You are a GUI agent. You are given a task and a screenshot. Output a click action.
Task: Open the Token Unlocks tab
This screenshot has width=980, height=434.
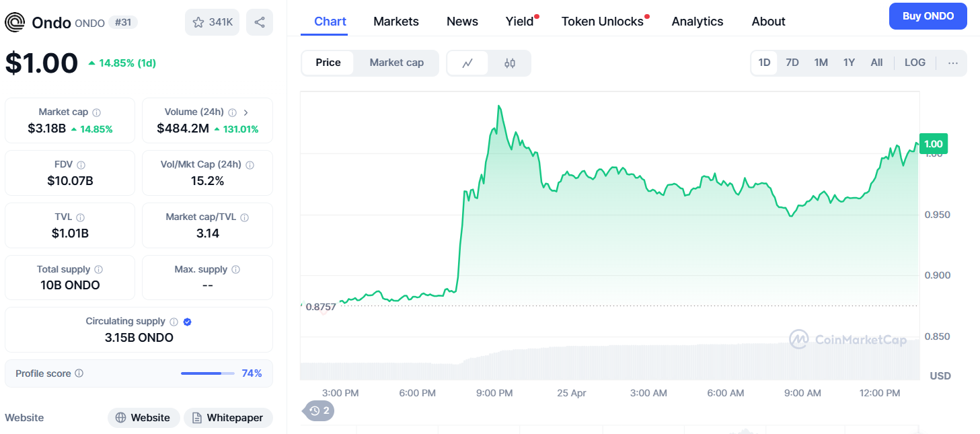point(603,22)
